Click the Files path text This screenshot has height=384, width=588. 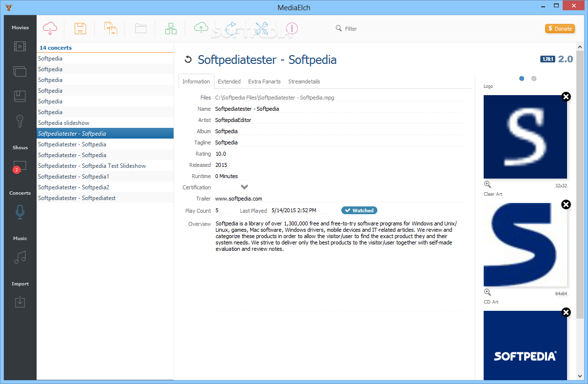click(x=274, y=98)
